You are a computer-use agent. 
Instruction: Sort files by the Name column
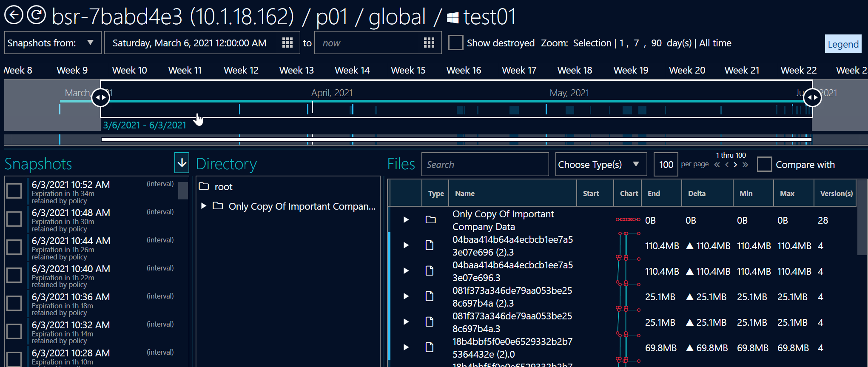[465, 193]
